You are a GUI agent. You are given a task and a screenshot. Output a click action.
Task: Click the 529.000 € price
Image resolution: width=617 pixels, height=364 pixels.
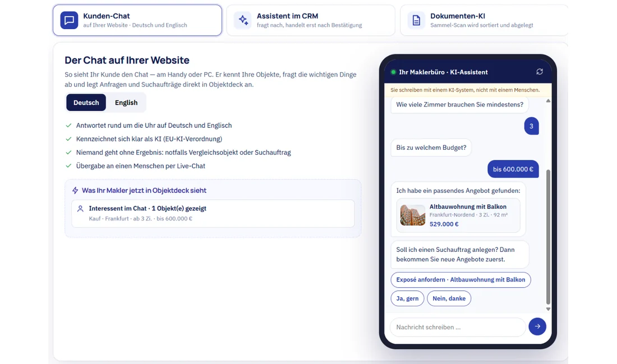pyautogui.click(x=444, y=224)
